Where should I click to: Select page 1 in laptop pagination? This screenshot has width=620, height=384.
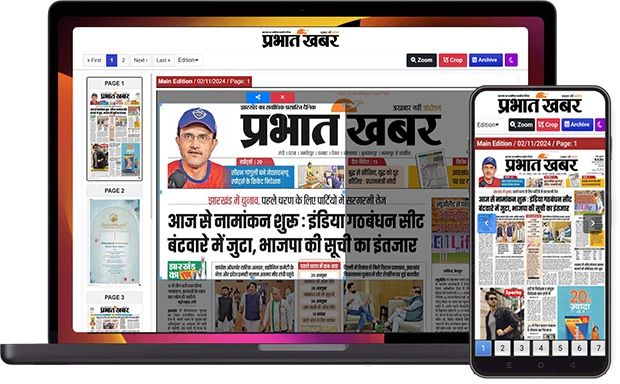point(112,60)
